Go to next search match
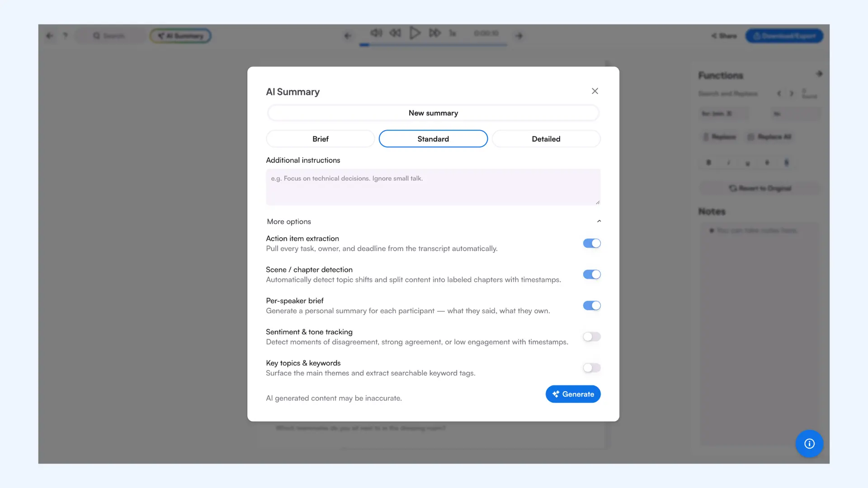Image resolution: width=868 pixels, height=488 pixels. (x=792, y=94)
